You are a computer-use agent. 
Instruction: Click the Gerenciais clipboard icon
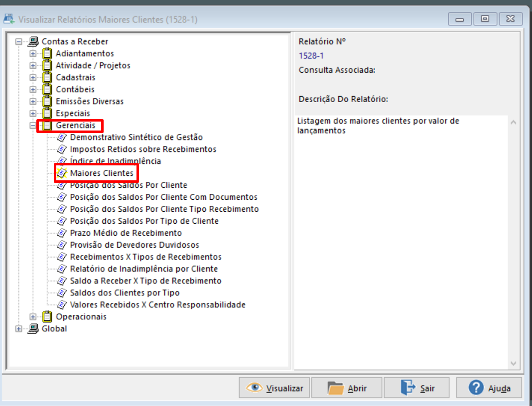[47, 125]
